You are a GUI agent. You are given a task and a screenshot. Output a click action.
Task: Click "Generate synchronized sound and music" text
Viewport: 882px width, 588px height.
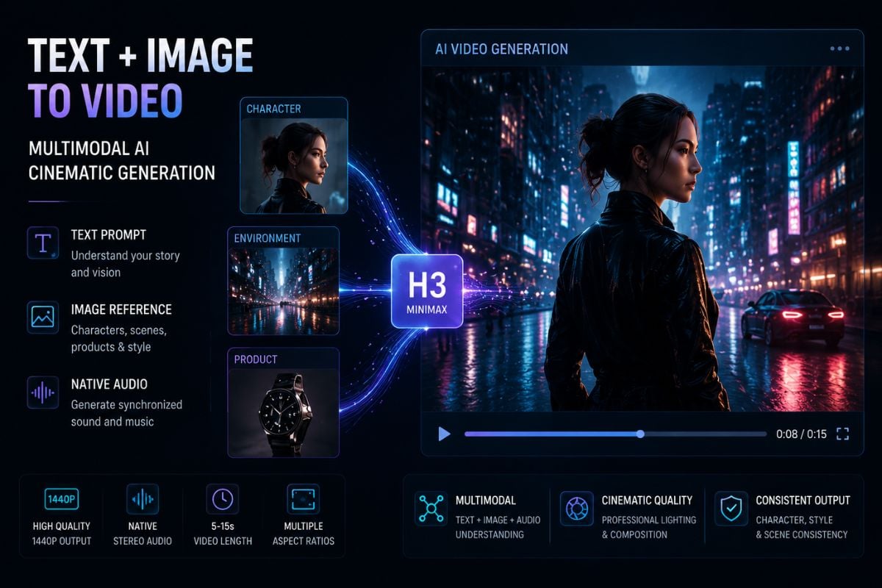coord(126,413)
